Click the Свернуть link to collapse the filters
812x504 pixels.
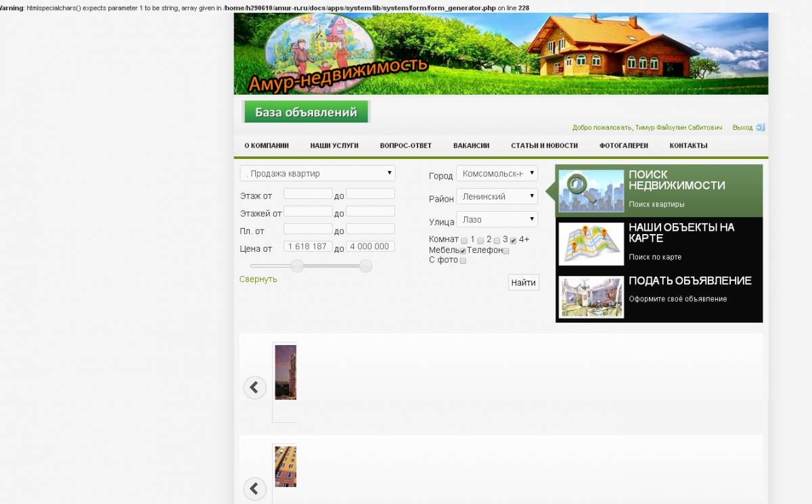[x=258, y=279]
